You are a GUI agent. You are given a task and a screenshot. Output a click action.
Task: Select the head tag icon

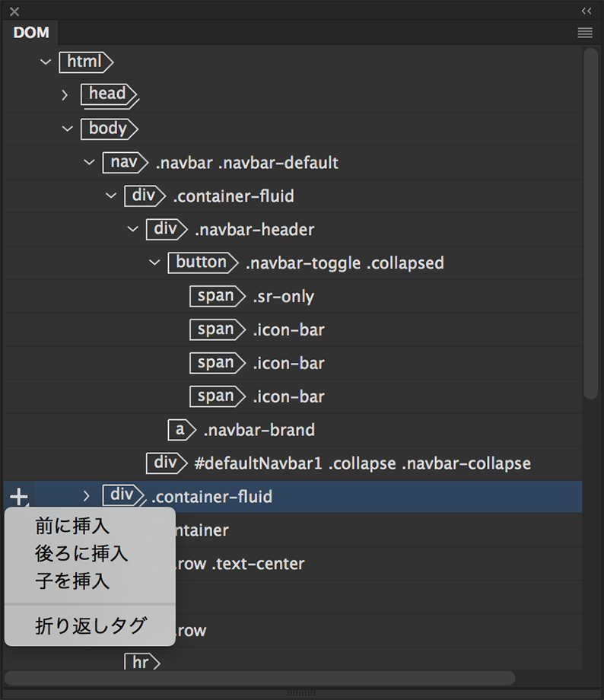[x=107, y=94]
